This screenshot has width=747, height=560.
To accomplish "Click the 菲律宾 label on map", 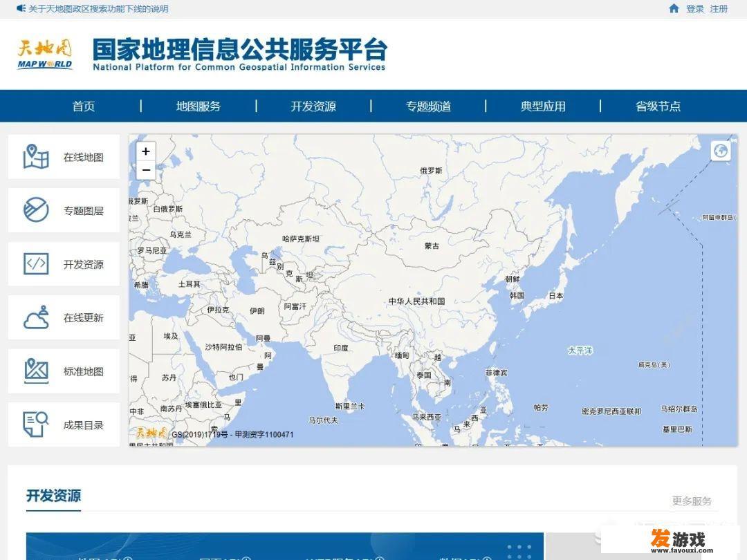I will (x=497, y=373).
